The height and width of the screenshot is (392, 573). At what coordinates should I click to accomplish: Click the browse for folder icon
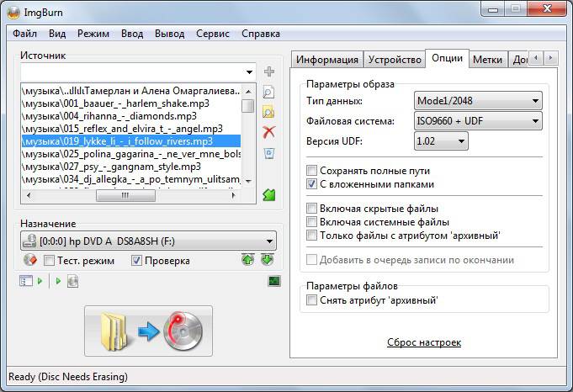pos(268,112)
